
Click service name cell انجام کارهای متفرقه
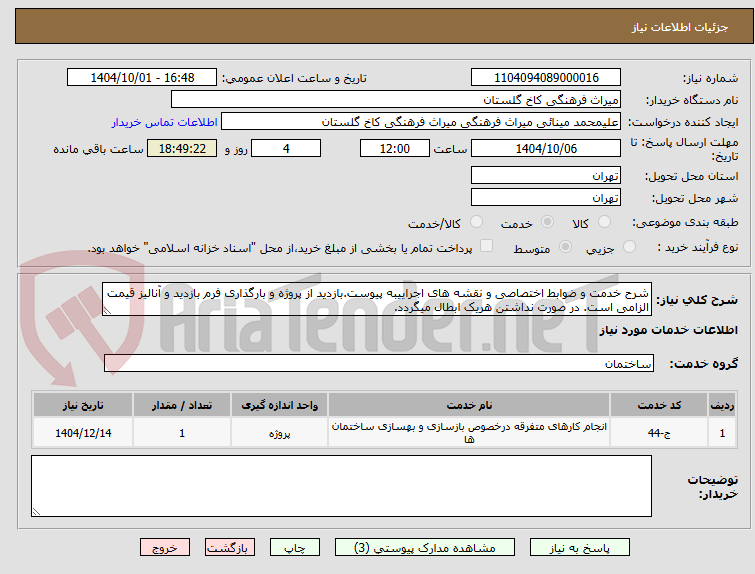click(x=469, y=433)
